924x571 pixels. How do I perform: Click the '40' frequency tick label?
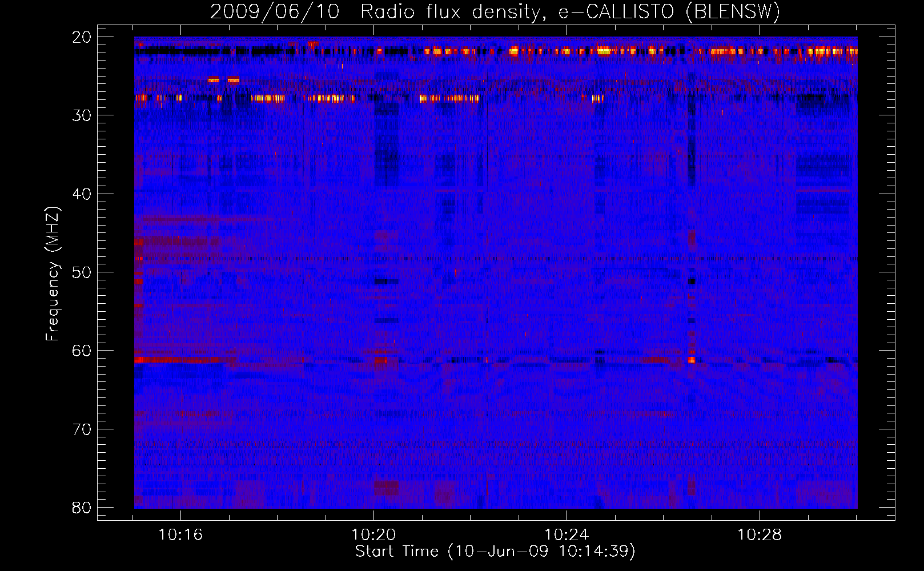[82, 194]
